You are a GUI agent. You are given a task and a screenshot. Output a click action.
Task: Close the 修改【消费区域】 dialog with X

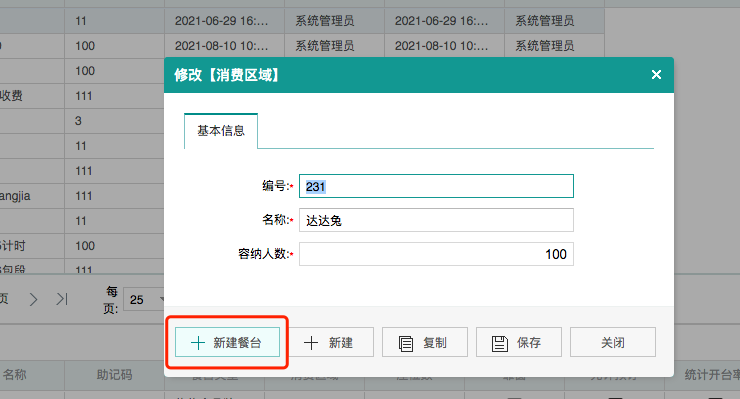tap(656, 75)
